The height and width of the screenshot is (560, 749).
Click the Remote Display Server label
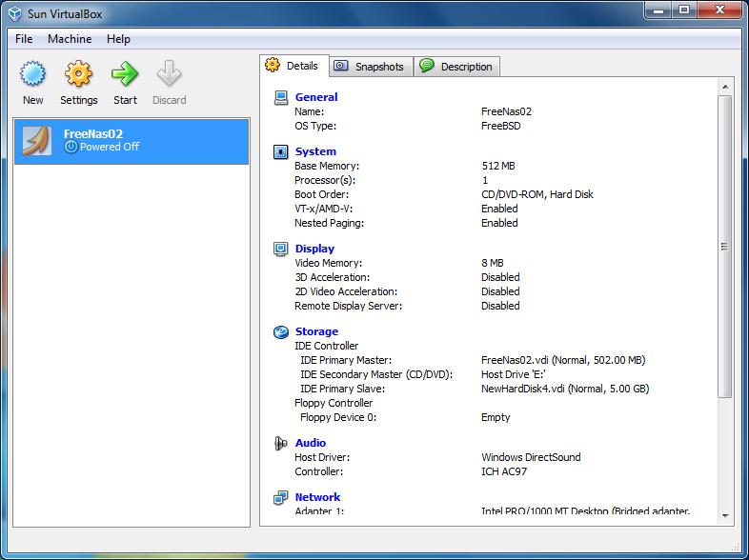click(348, 306)
